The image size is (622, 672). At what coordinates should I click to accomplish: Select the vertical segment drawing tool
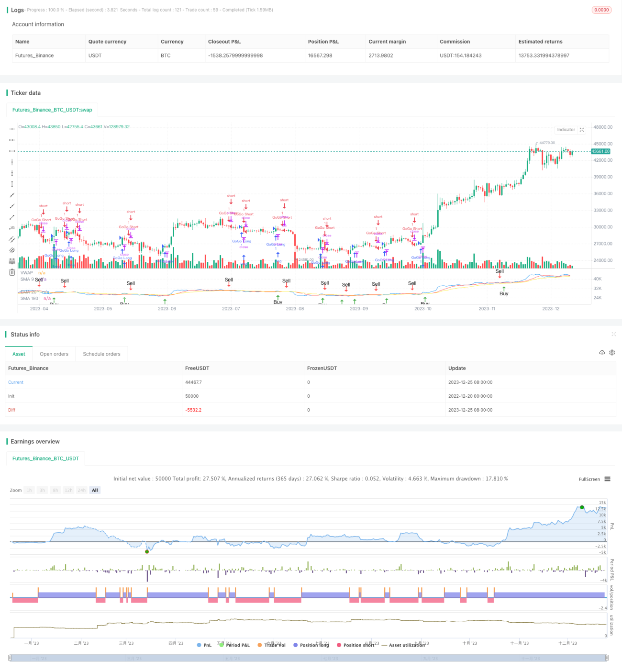point(12,184)
